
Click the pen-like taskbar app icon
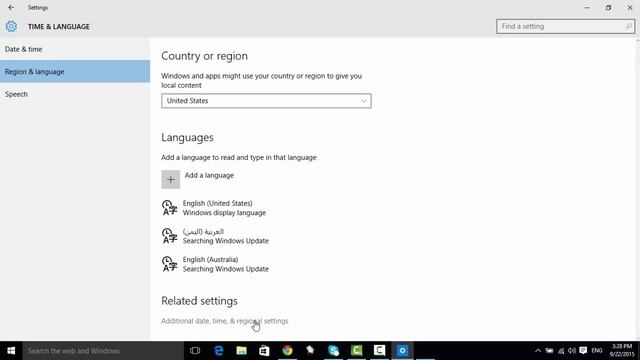pos(310,351)
